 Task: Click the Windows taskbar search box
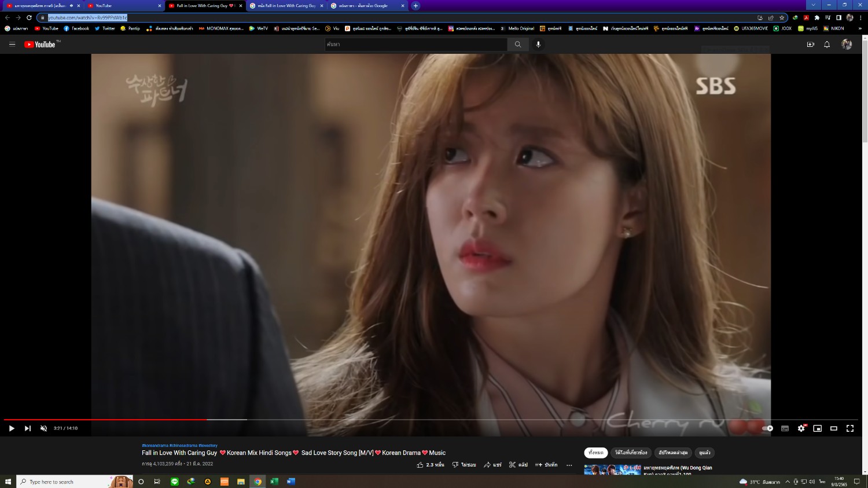pos(75,482)
